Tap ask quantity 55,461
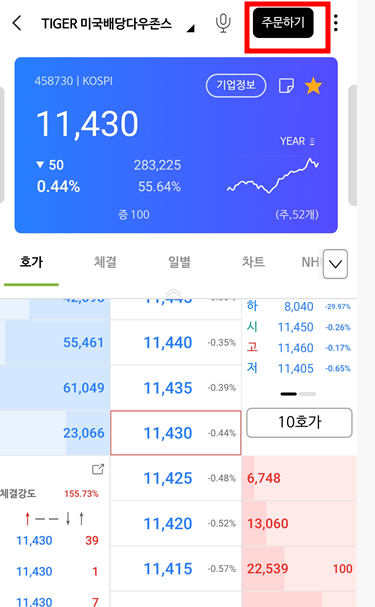 (x=84, y=343)
